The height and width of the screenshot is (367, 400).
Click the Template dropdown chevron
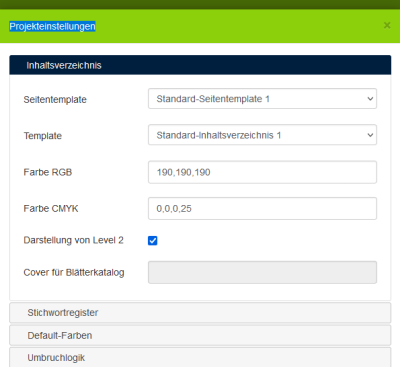[x=370, y=135]
